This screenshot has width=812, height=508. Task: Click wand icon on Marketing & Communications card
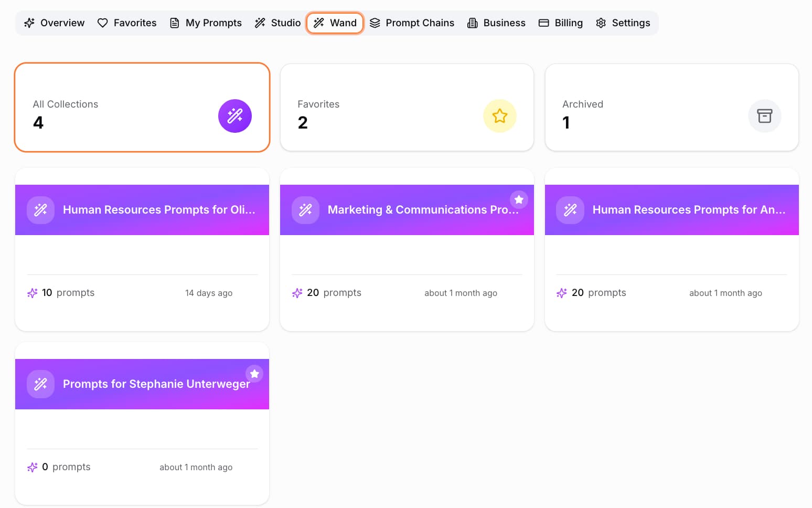tap(306, 210)
